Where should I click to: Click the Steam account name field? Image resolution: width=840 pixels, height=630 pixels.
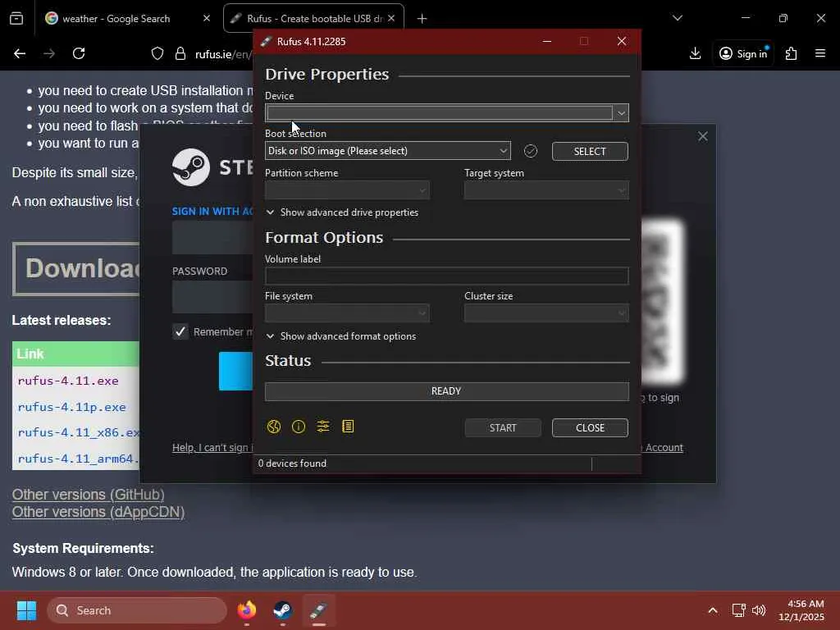click(x=212, y=237)
